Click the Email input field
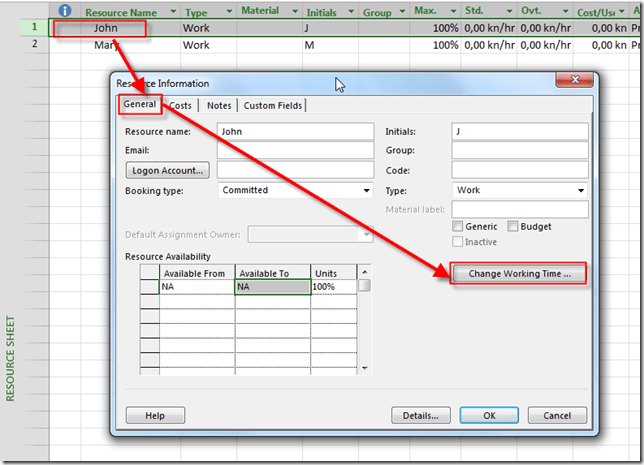The height and width of the screenshot is (465, 644). coord(294,151)
